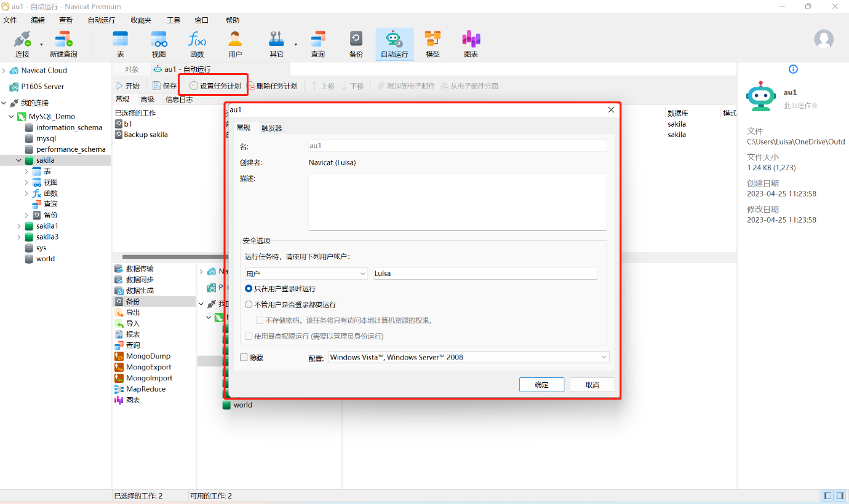
Task: Switch to the 触发器 tab in dialog
Action: click(x=271, y=128)
